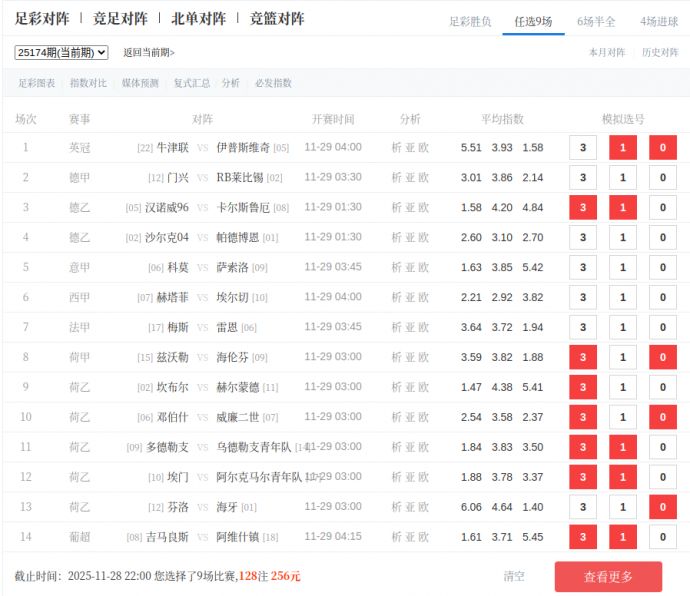Deselect the 0 pick for 兹沃勒 match

point(662,358)
